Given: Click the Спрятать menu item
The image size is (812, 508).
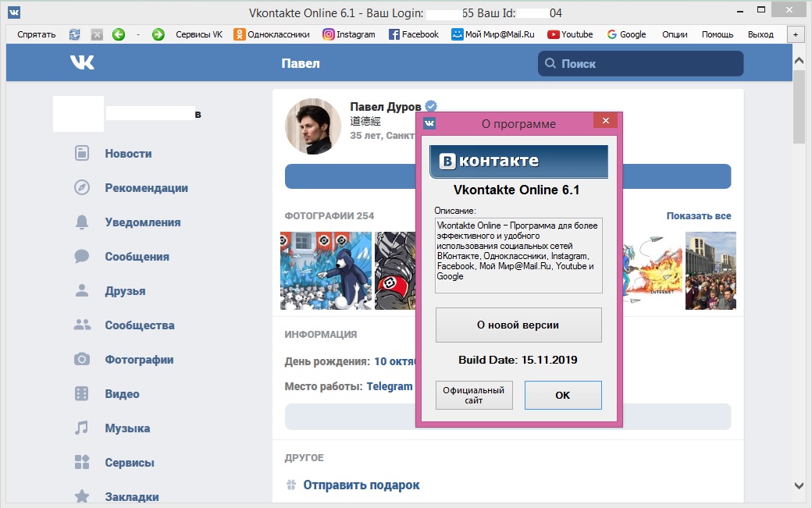Looking at the screenshot, I should pos(36,34).
